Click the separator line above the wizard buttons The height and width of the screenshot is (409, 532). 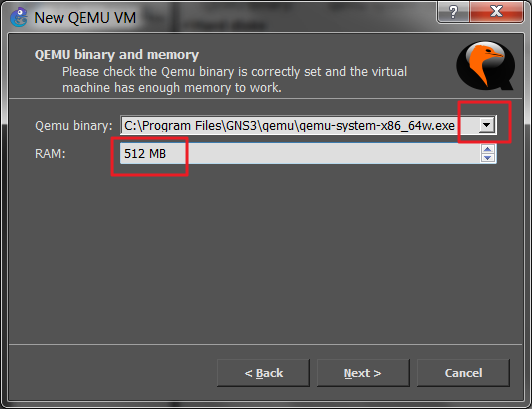coord(265,344)
